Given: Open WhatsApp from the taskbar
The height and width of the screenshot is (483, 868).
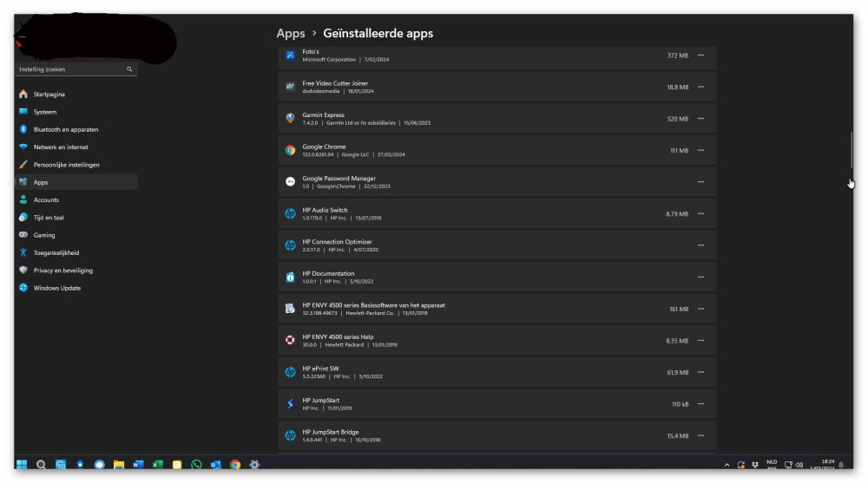Looking at the screenshot, I should point(196,465).
